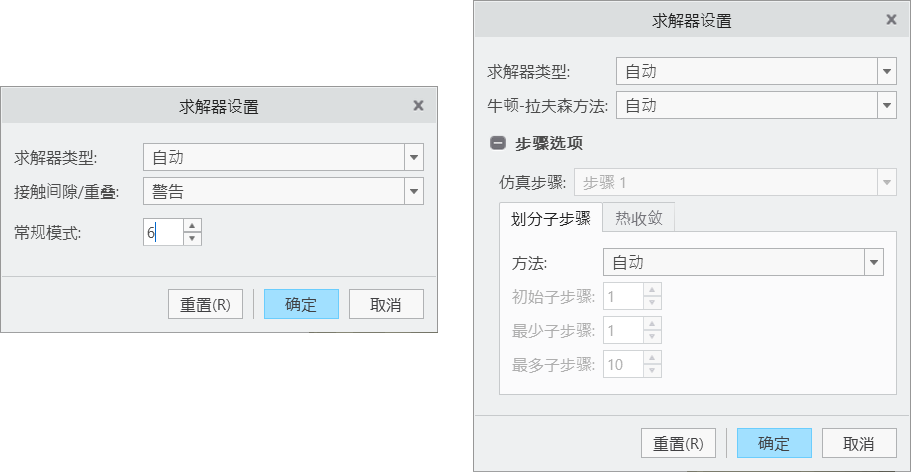Increase 常规模式 value with up arrow
The image size is (911, 472).
click(193, 225)
